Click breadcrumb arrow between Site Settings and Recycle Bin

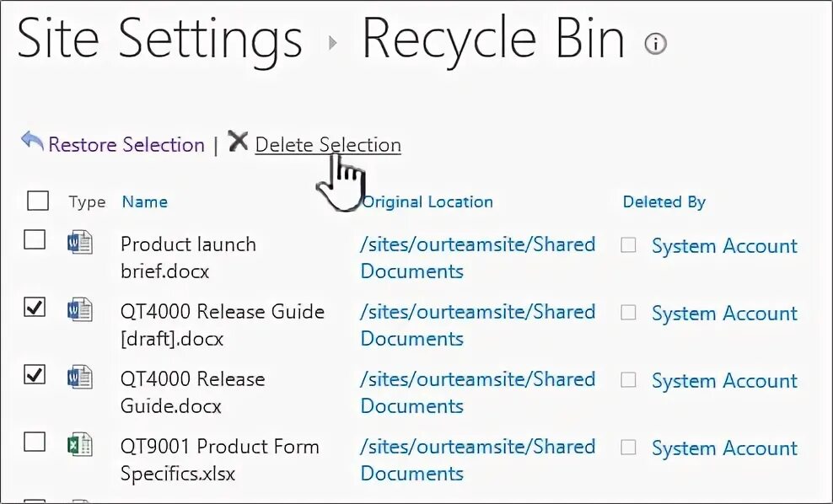(x=332, y=42)
